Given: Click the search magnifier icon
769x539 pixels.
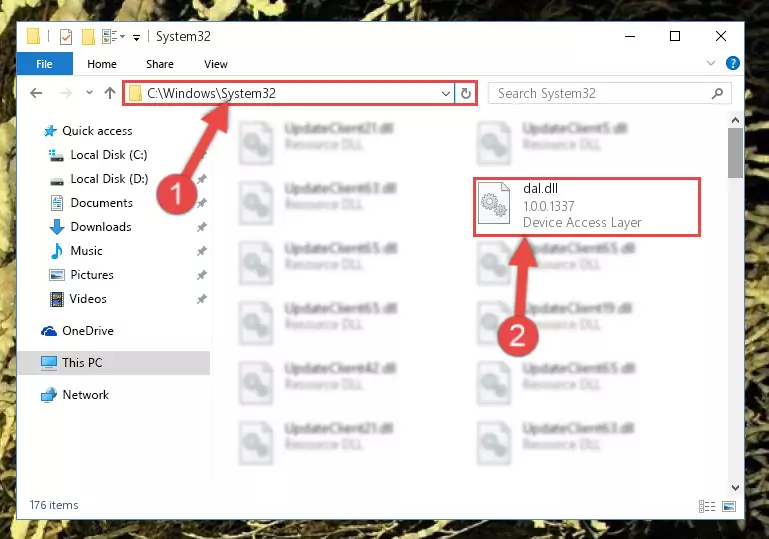Looking at the screenshot, I should coord(718,93).
